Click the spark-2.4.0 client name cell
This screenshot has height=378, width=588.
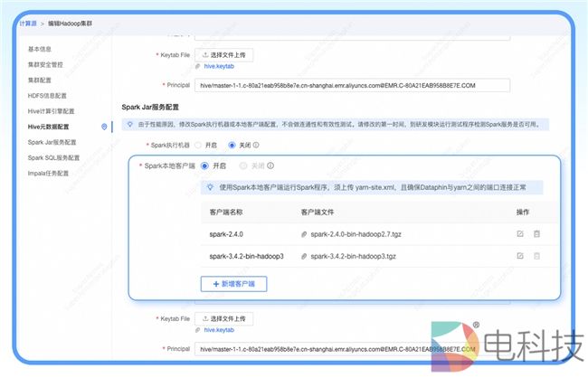(x=226, y=234)
